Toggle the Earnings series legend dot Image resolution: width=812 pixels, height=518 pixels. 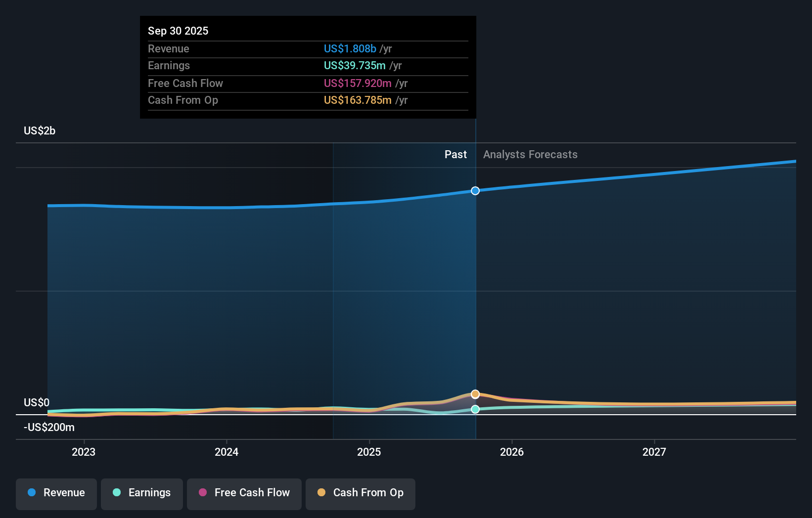click(x=116, y=493)
